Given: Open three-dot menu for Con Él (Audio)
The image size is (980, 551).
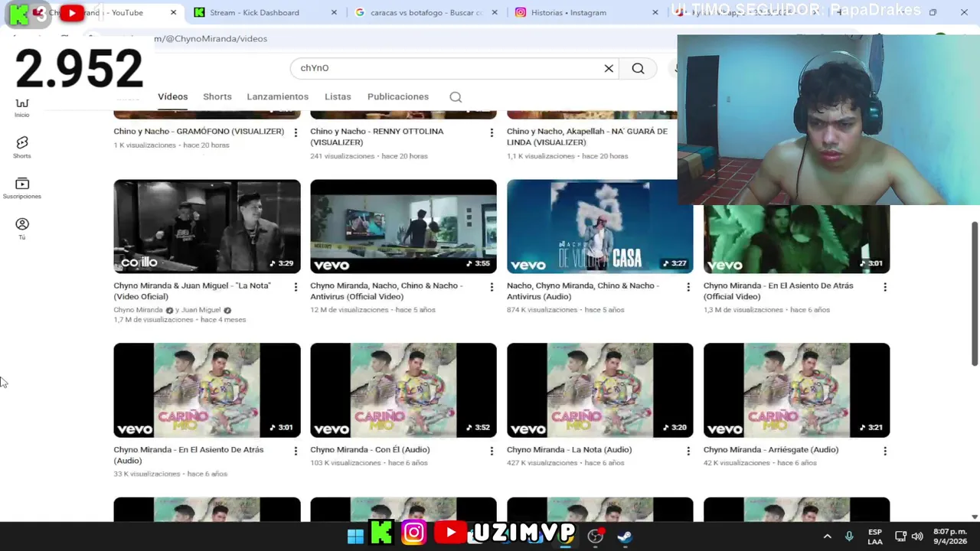Looking at the screenshot, I should click(x=492, y=451).
